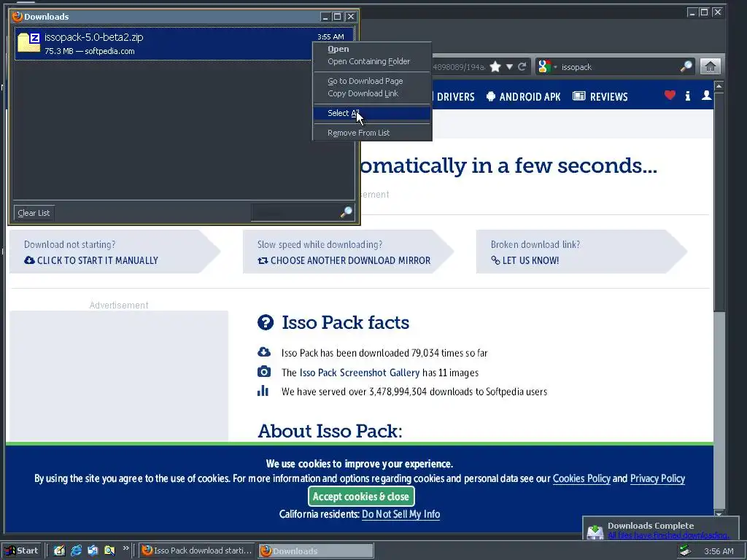Choose Remove From List

point(371,133)
